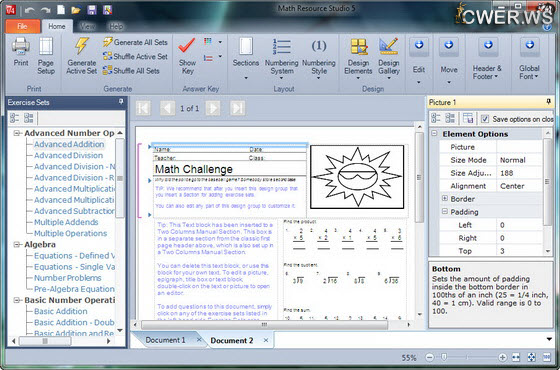The width and height of the screenshot is (560, 370).
Task: Click the first tree view icon in Exercise Sets toolbar
Action: [x=15, y=118]
